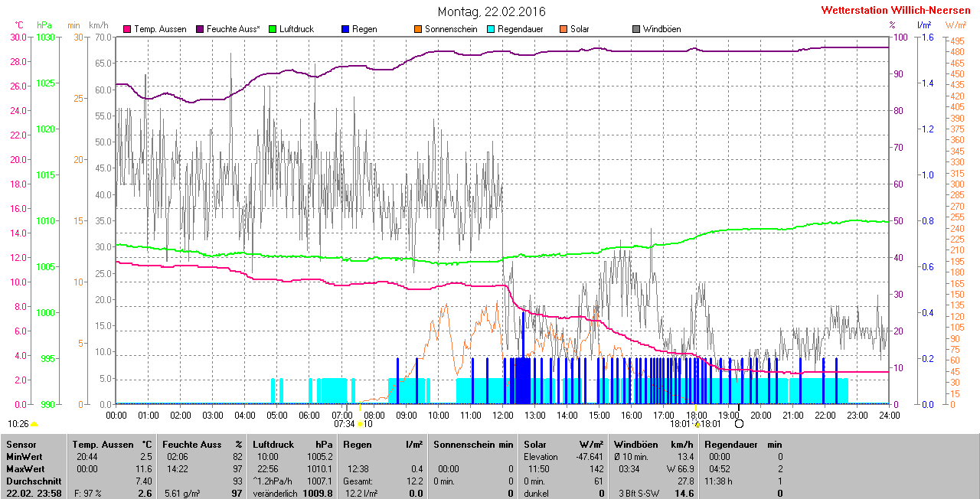Click the '3 Bft S-SW' wind reading
980x499 pixels.
coord(641,494)
